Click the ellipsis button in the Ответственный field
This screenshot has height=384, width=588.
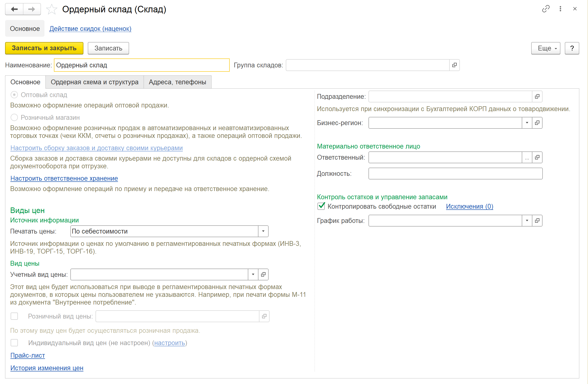click(527, 157)
